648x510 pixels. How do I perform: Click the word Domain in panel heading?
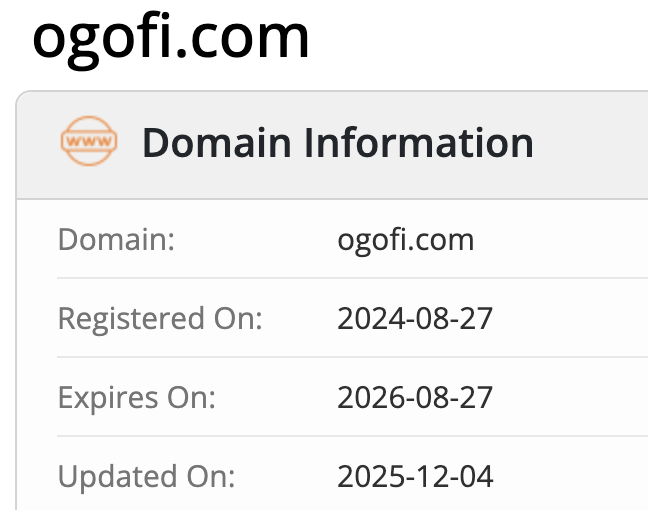(216, 143)
